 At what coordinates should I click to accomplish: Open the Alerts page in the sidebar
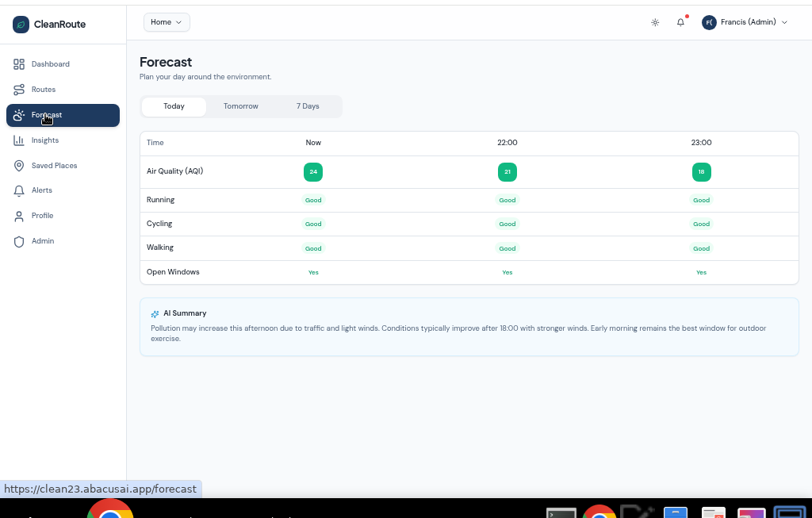(x=63, y=190)
